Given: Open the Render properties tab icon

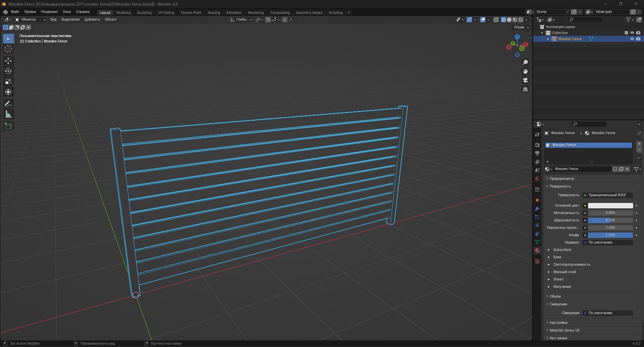Looking at the screenshot, I should click(x=537, y=145).
